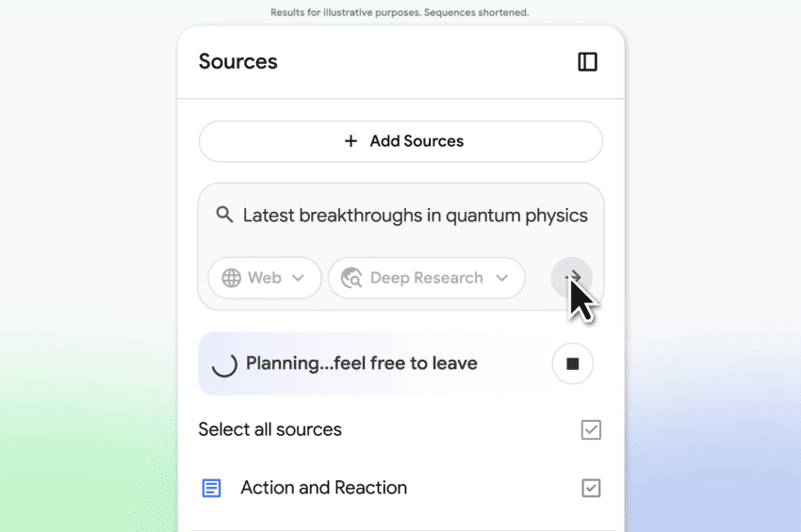Click the Select all sources label
The image size is (801, 532).
[270, 429]
